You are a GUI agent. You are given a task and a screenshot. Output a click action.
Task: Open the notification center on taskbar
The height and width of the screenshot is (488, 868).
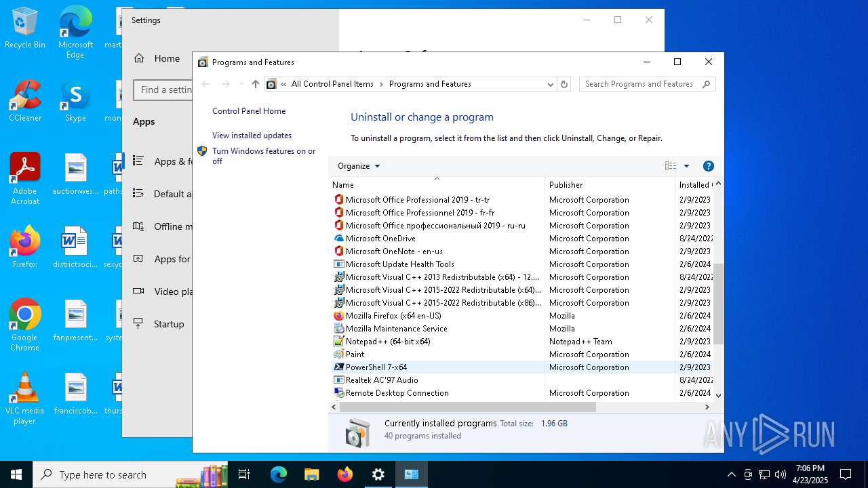click(x=846, y=474)
